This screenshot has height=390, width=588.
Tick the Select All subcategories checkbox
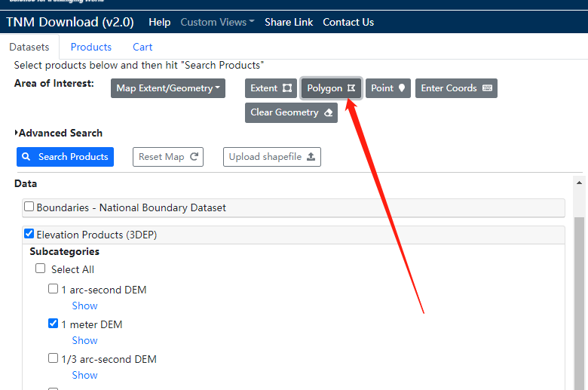pyautogui.click(x=41, y=269)
